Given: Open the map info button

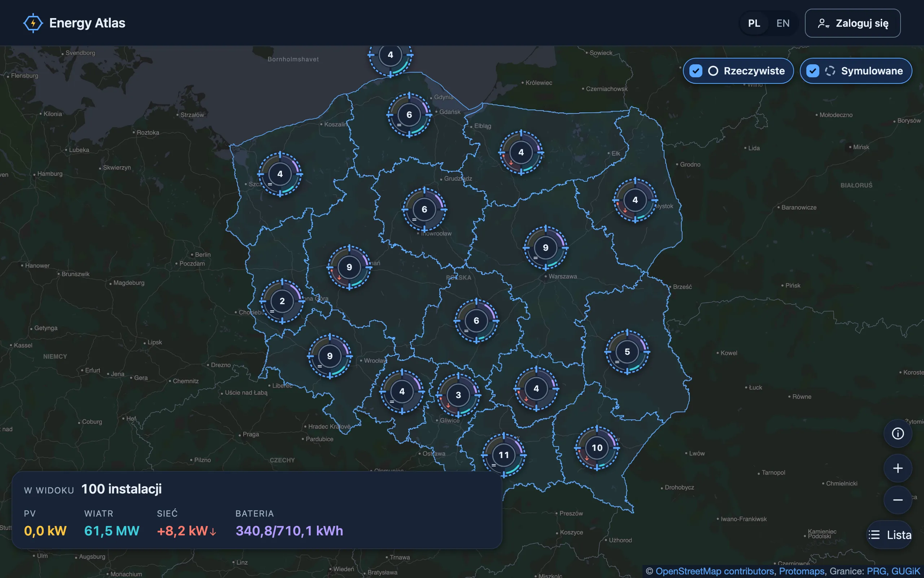Looking at the screenshot, I should [898, 433].
